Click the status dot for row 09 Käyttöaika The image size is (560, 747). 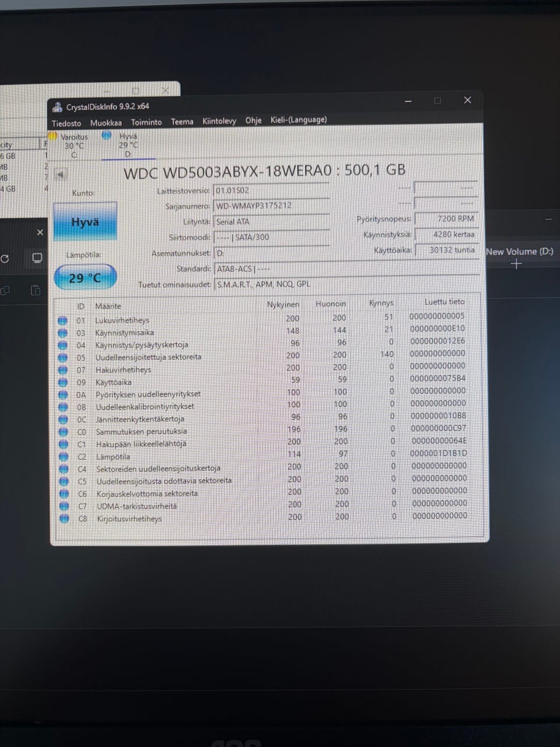click(x=63, y=382)
